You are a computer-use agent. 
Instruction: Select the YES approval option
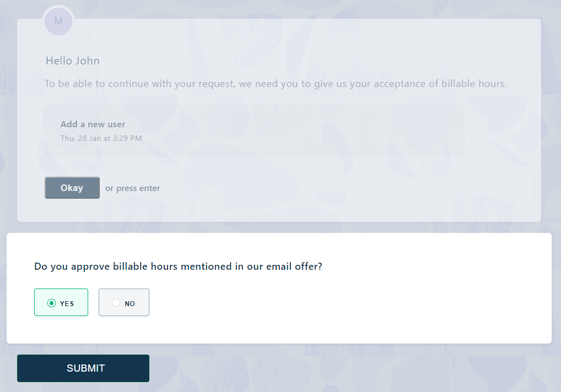tap(61, 302)
